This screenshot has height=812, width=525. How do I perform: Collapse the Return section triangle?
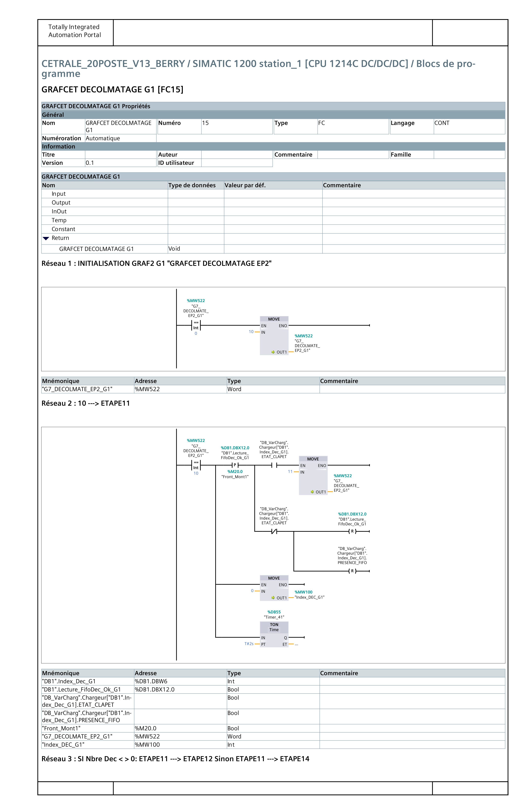pyautogui.click(x=46, y=238)
